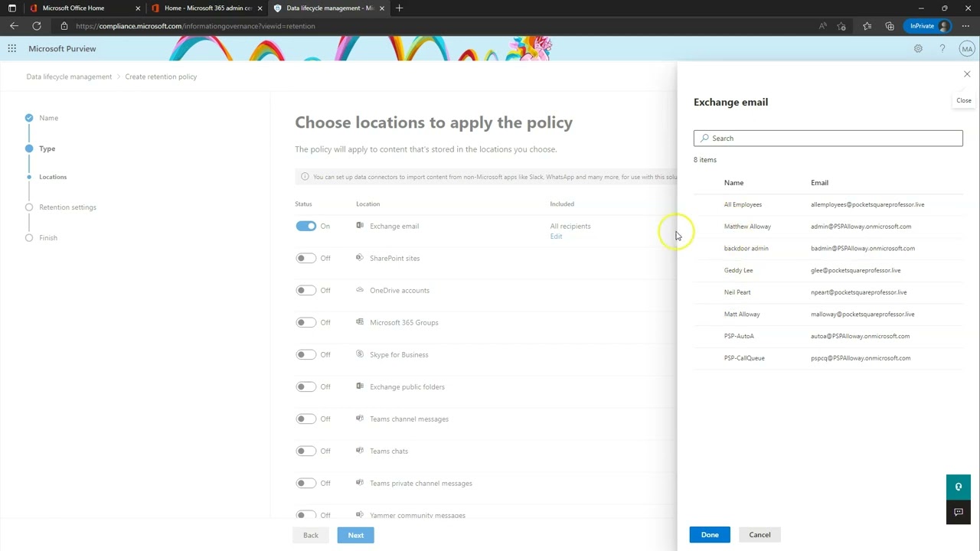The height and width of the screenshot is (551, 980).
Task: Turn on Exchange public folders toggle
Action: pos(305,386)
